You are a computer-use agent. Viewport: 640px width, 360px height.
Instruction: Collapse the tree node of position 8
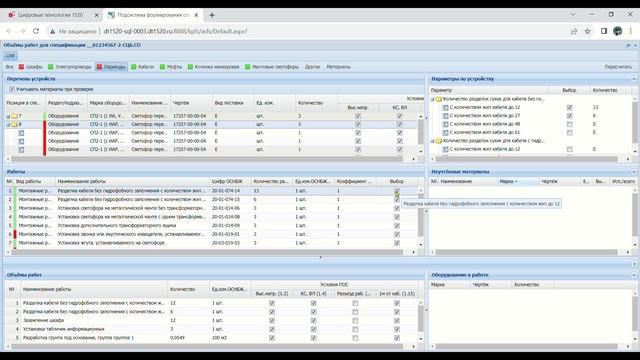(8, 125)
